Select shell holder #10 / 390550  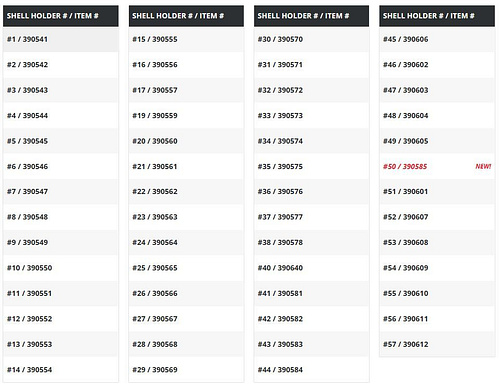[x=61, y=268]
